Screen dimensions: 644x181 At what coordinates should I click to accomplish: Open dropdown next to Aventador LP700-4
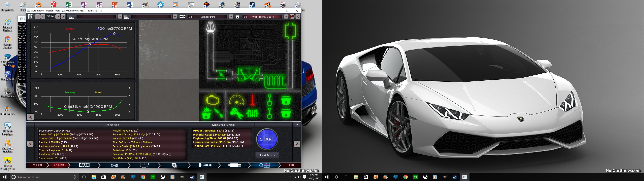coord(286,17)
